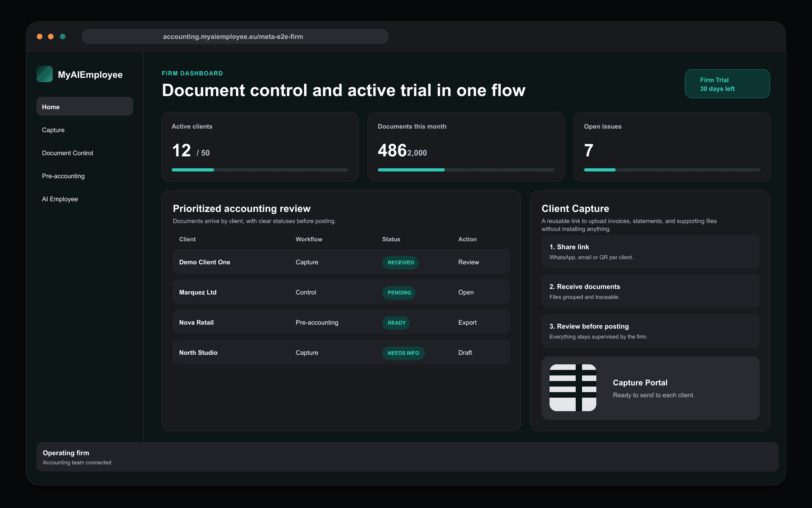
Task: Click the Action column header
Action: 467,239
